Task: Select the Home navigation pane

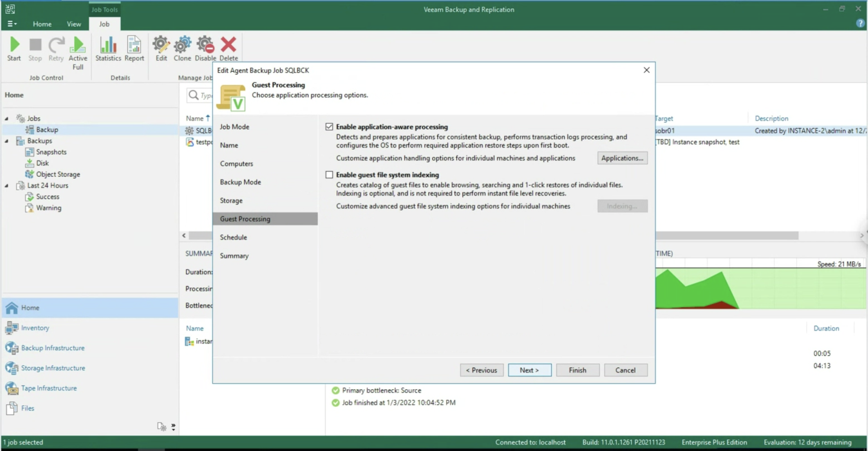Action: [x=90, y=308]
